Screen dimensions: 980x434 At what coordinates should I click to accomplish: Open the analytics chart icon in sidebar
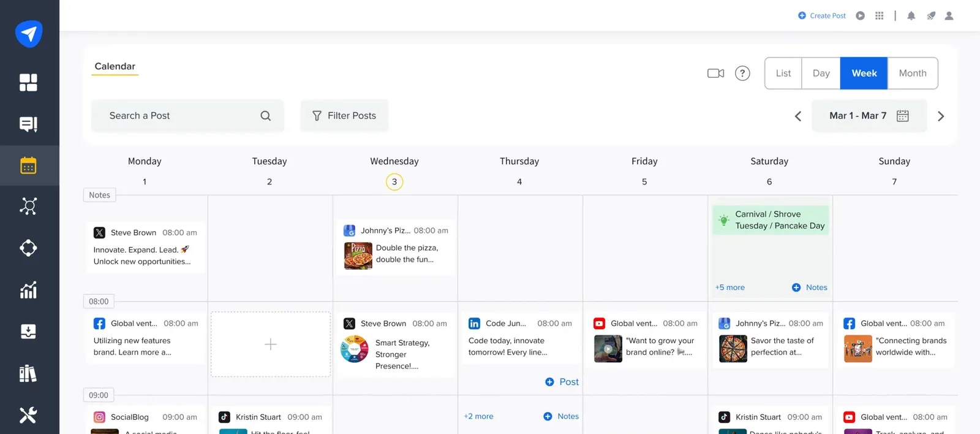[28, 289]
